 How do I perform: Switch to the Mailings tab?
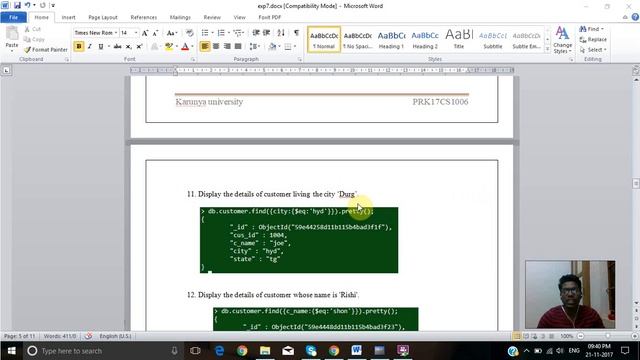click(x=180, y=17)
